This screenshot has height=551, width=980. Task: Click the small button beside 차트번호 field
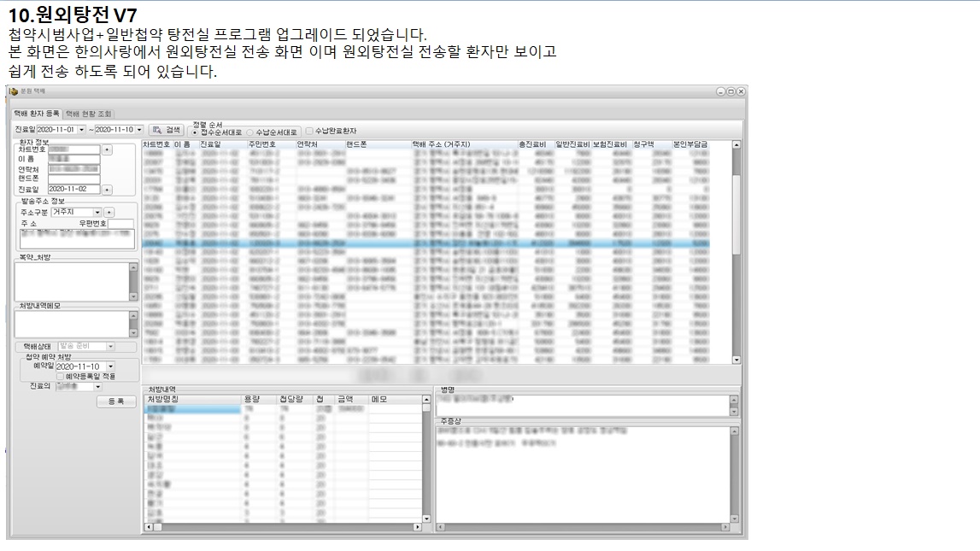click(107, 149)
